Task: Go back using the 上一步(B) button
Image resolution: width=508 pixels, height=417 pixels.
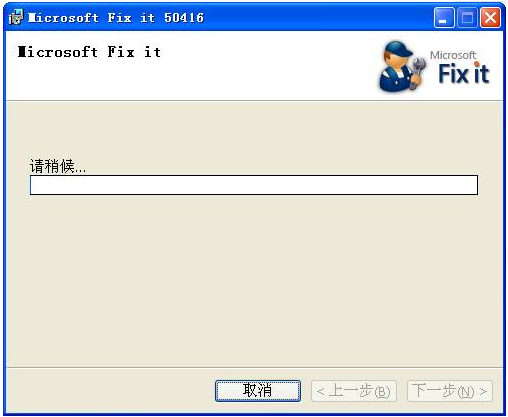Action: coord(354,391)
